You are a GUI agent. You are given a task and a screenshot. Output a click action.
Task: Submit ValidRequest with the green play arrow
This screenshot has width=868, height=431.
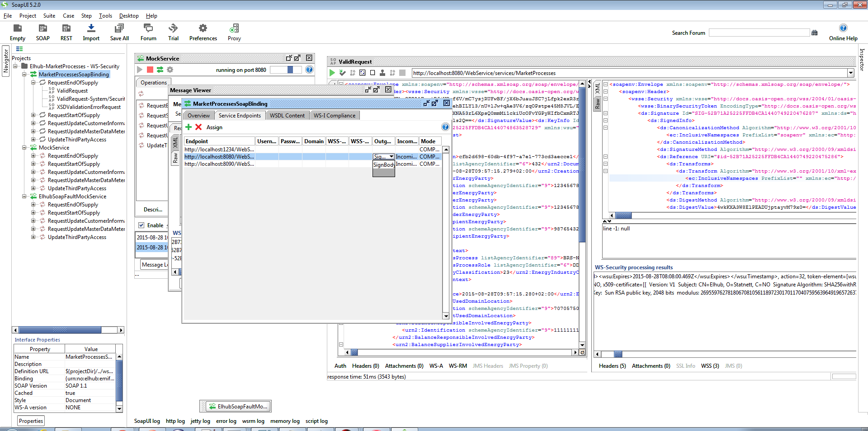click(x=332, y=73)
